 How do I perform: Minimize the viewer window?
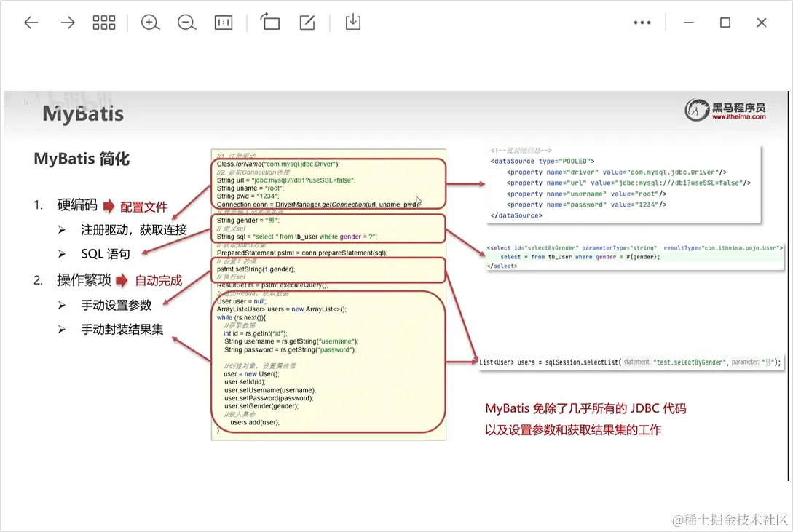tap(689, 23)
